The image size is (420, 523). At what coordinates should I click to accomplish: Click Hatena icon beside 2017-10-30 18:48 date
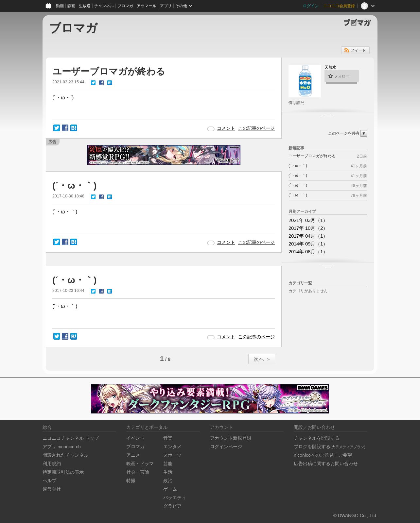pyautogui.click(x=110, y=197)
